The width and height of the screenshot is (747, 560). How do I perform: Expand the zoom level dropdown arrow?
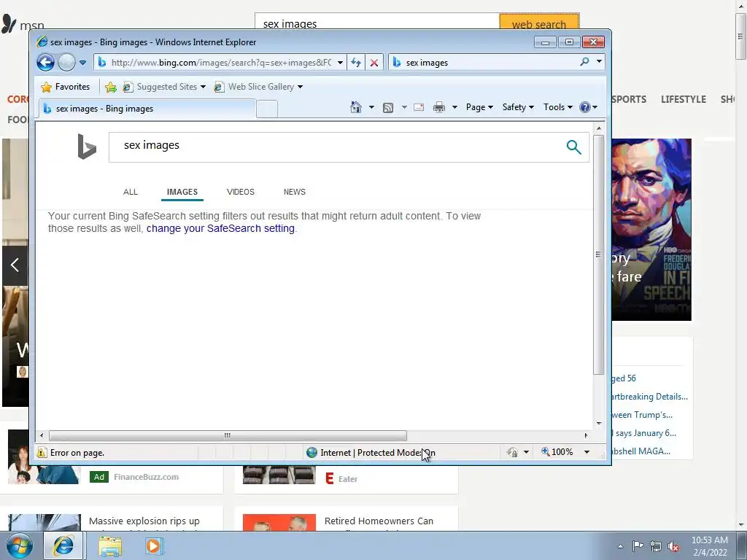coord(587,452)
